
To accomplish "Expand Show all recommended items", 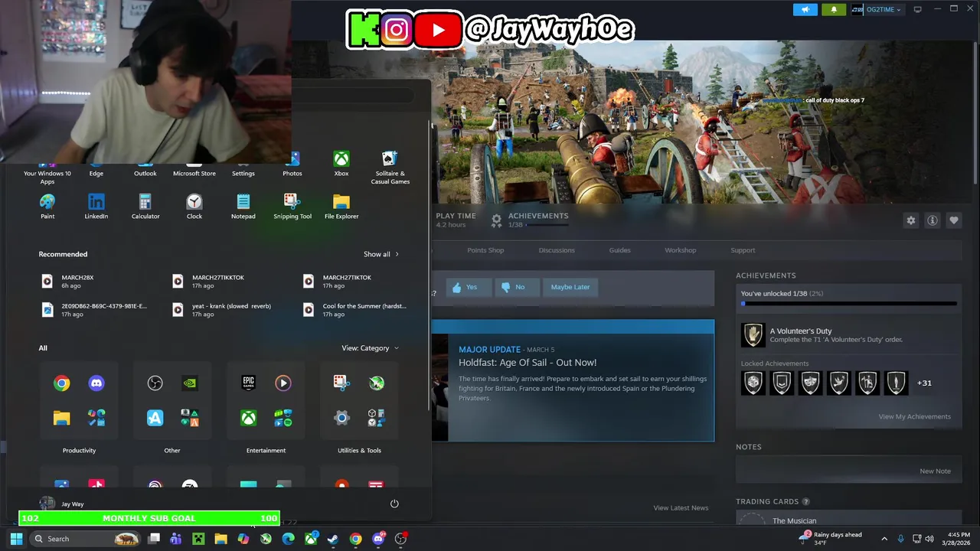I will tap(381, 254).
